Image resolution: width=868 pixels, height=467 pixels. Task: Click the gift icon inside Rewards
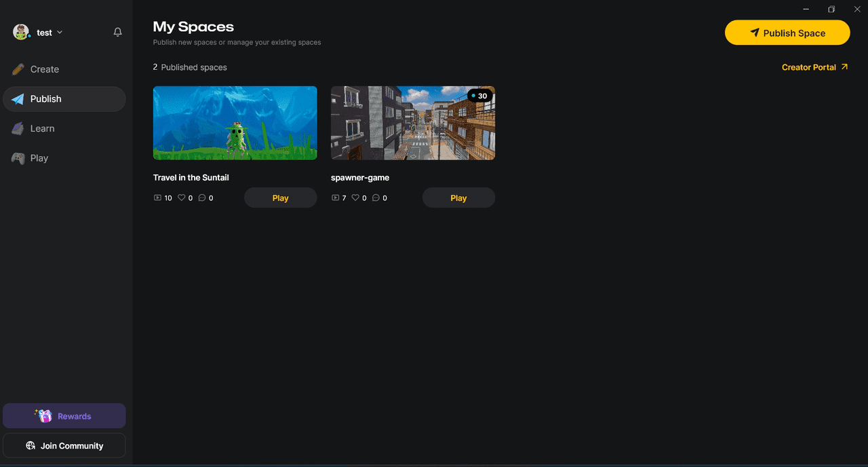[x=43, y=415]
